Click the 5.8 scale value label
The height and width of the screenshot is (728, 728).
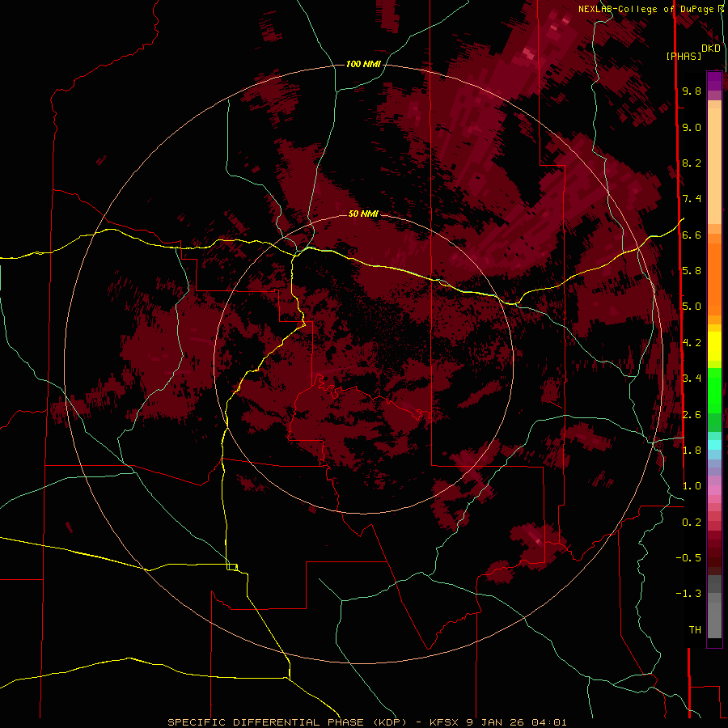[692, 271]
